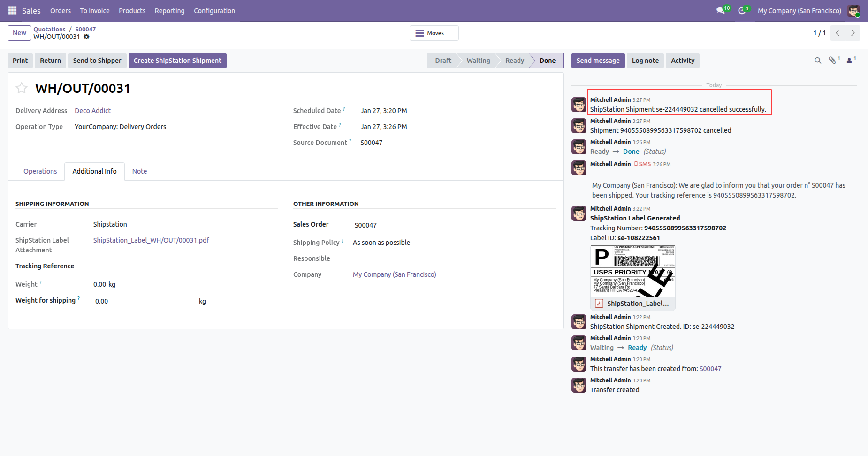This screenshot has height=456, width=868.
Task: Toggle the favorite star for WH/OUT/00031
Action: click(22, 88)
